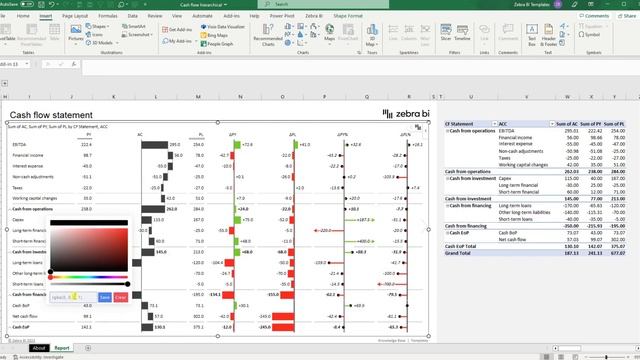Open the 3D Models dropdown
The image size is (640, 360).
point(102,43)
